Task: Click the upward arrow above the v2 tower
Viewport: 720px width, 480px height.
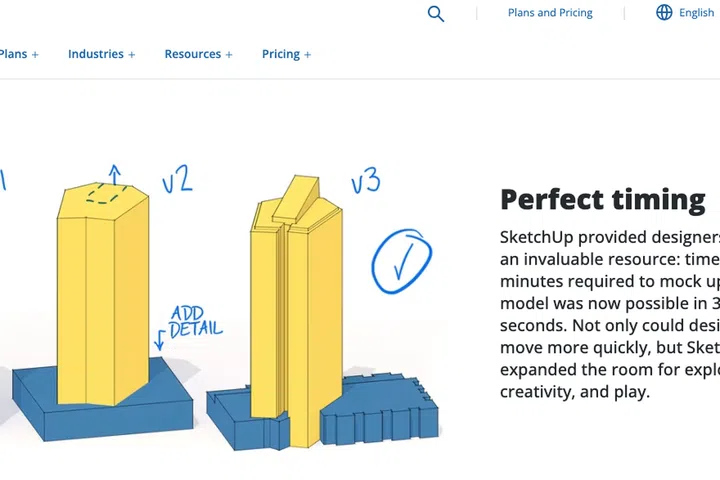Action: point(114,174)
